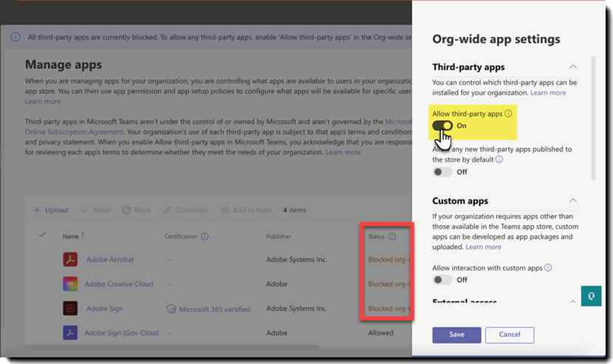Click info icon beside Allow third-party apps

click(508, 114)
